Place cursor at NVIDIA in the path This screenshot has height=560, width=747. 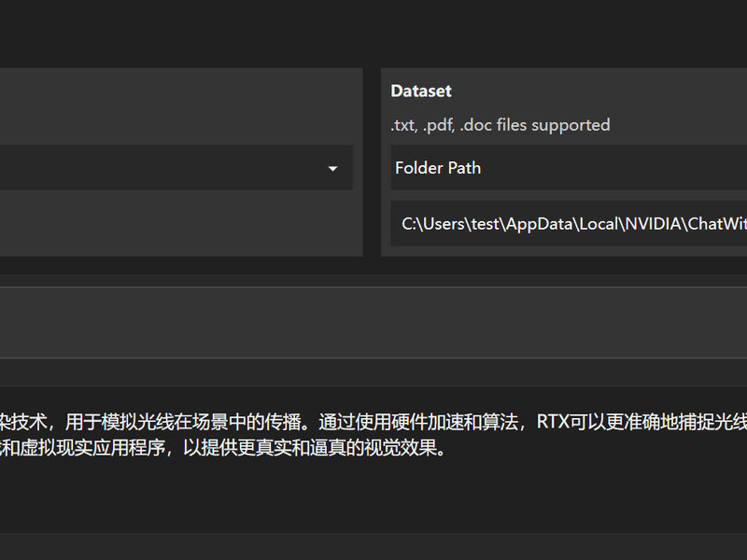[653, 224]
